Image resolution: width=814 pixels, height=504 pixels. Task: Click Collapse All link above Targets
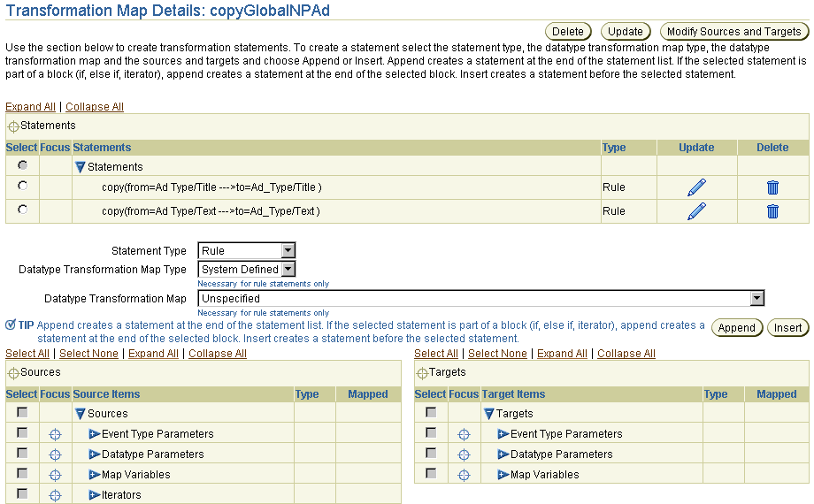626,354
